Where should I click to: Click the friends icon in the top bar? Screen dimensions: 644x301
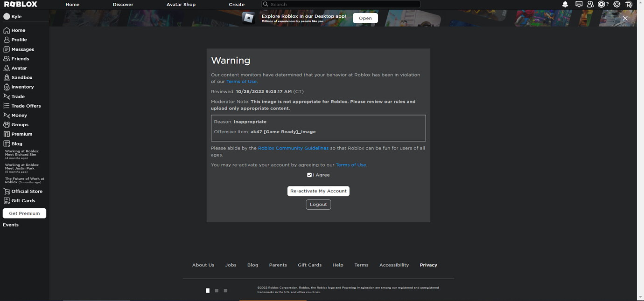[591, 4]
